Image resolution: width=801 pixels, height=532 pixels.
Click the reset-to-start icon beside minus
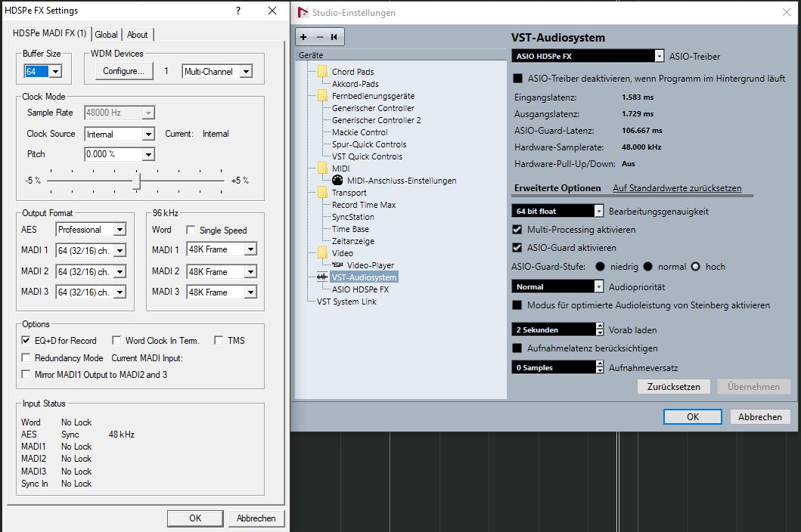334,37
